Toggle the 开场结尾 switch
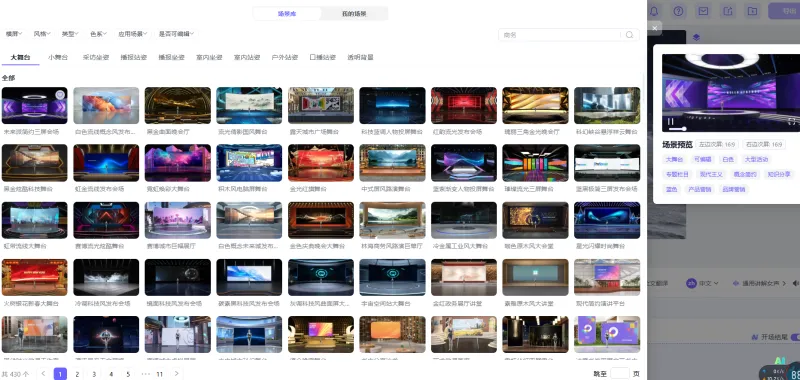Screen dimensions: 800x380 [x=795, y=337]
